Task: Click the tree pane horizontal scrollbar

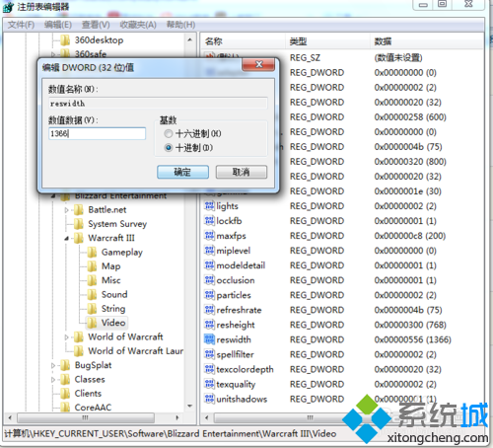Action: point(86,417)
